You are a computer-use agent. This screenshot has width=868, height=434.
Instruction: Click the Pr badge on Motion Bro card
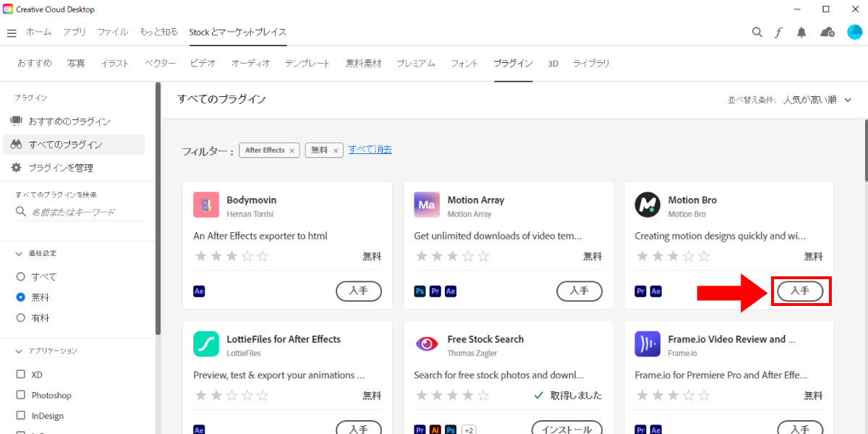[640, 292]
